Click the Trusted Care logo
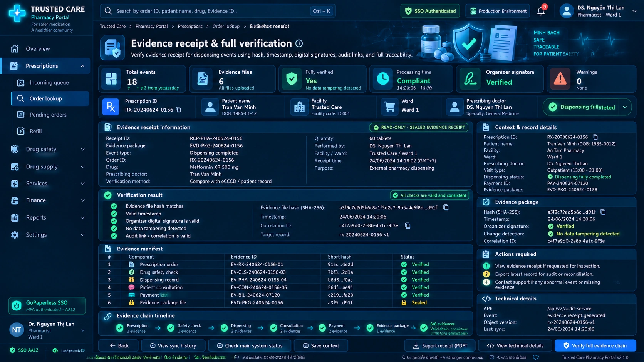 click(x=17, y=13)
